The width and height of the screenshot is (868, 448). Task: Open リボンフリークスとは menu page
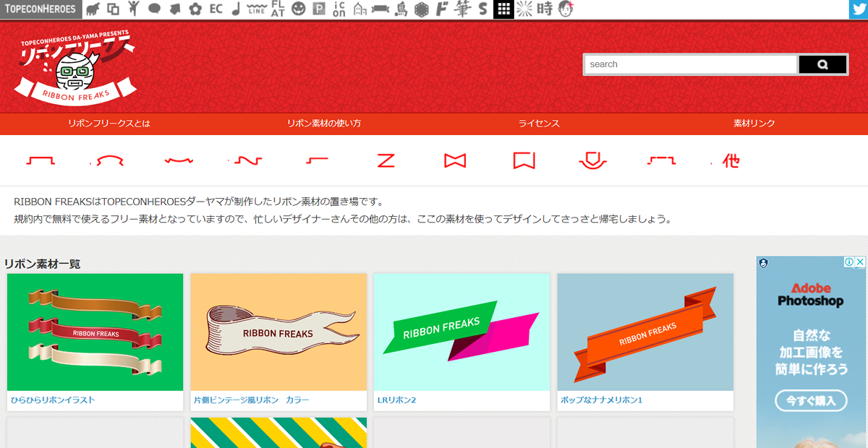pyautogui.click(x=109, y=124)
